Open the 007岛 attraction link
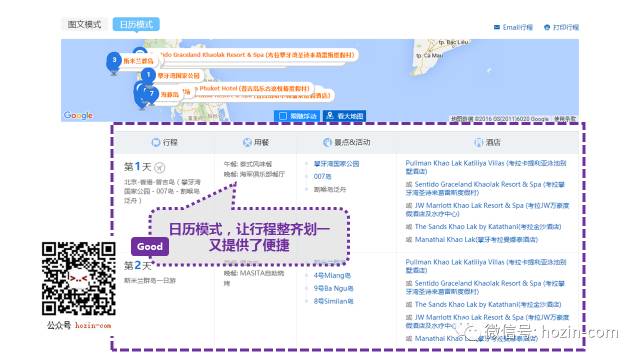This screenshot has width=640, height=360. pos(322,176)
